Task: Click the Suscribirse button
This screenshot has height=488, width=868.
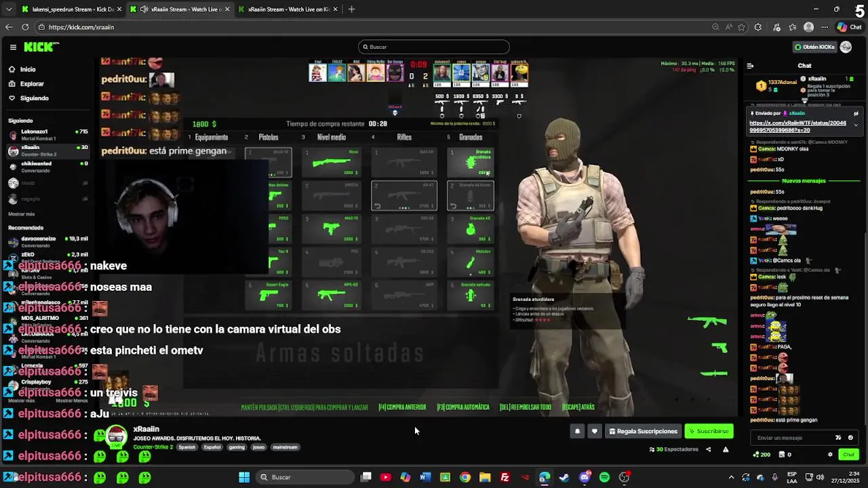Action: pyautogui.click(x=709, y=431)
